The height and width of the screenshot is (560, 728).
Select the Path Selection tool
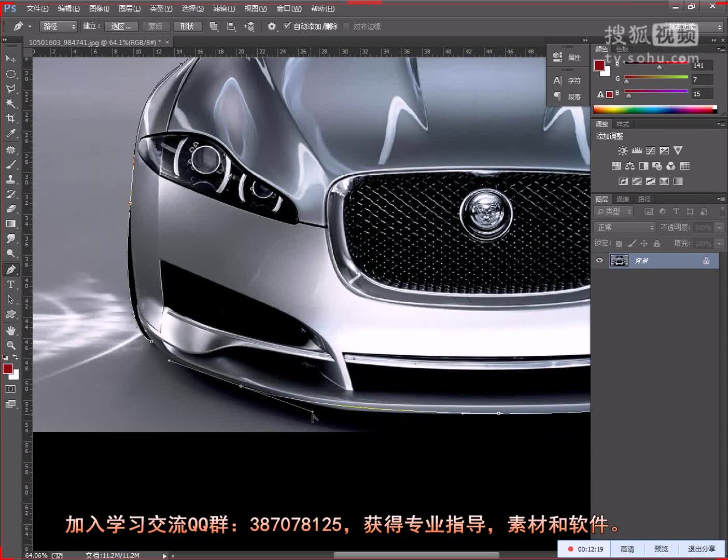10,300
